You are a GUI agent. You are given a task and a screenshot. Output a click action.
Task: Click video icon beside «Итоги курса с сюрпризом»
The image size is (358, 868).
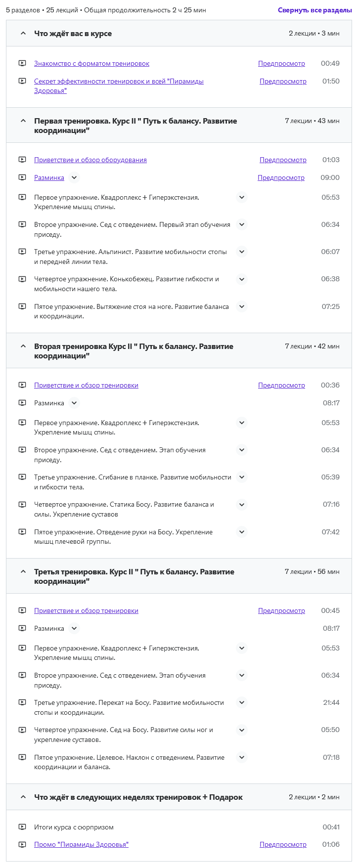[22, 827]
